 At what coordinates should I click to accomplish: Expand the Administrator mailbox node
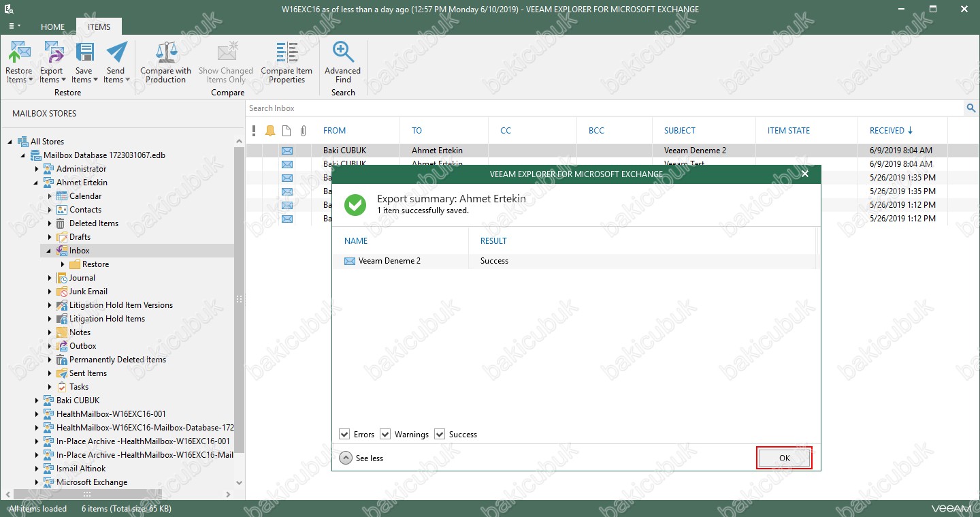36,169
